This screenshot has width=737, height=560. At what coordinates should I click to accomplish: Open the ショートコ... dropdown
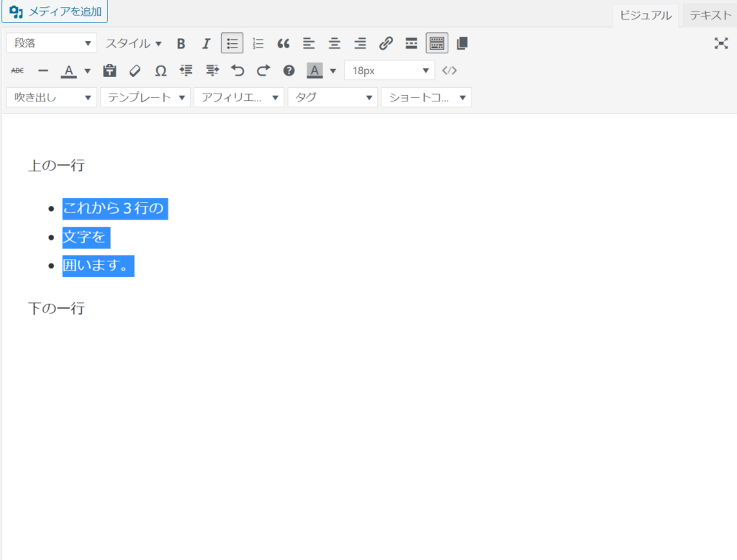[426, 97]
